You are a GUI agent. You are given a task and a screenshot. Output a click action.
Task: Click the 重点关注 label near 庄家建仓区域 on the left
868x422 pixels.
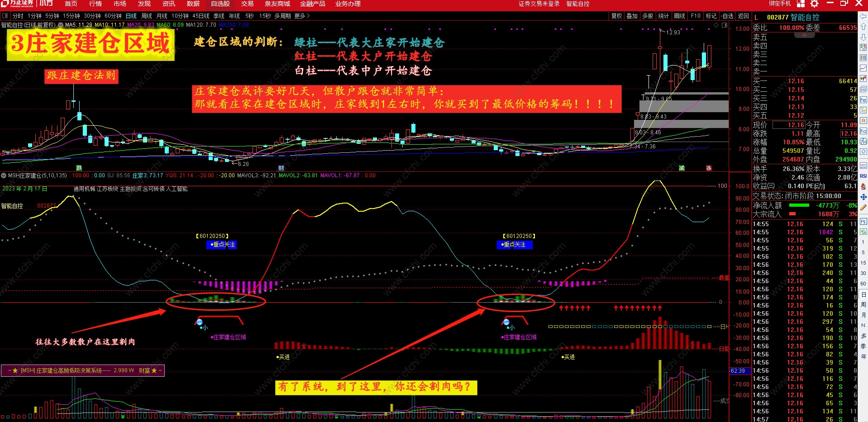point(222,245)
